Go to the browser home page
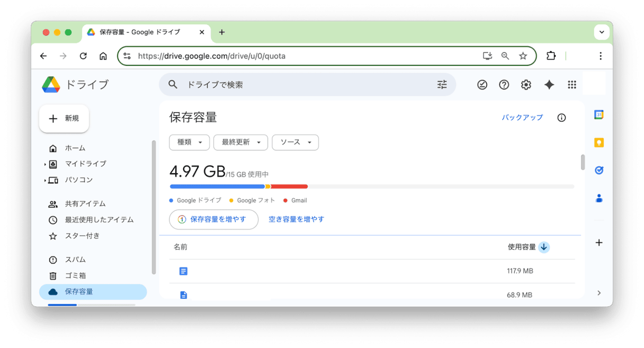 coord(103,56)
